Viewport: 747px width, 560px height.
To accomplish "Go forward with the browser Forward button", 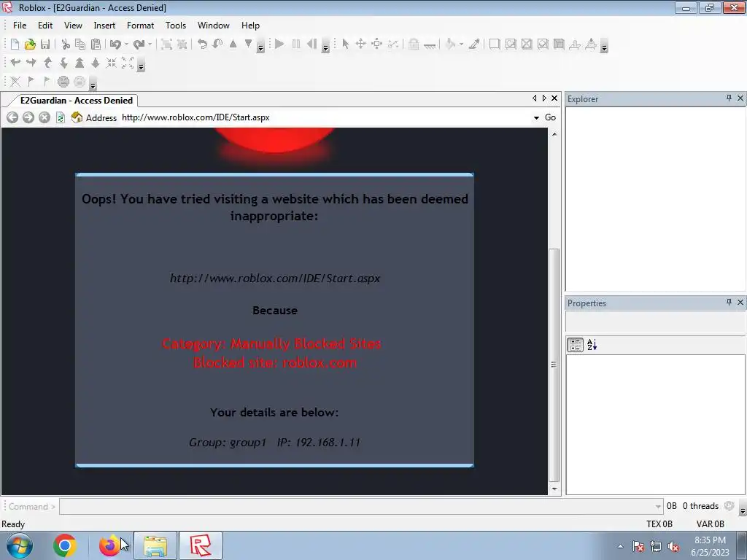I will (x=28, y=117).
